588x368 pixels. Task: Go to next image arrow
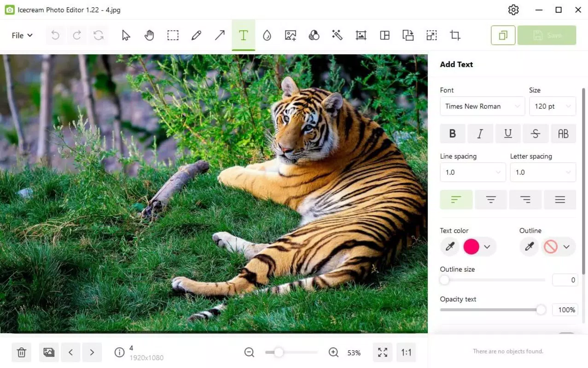tap(92, 352)
